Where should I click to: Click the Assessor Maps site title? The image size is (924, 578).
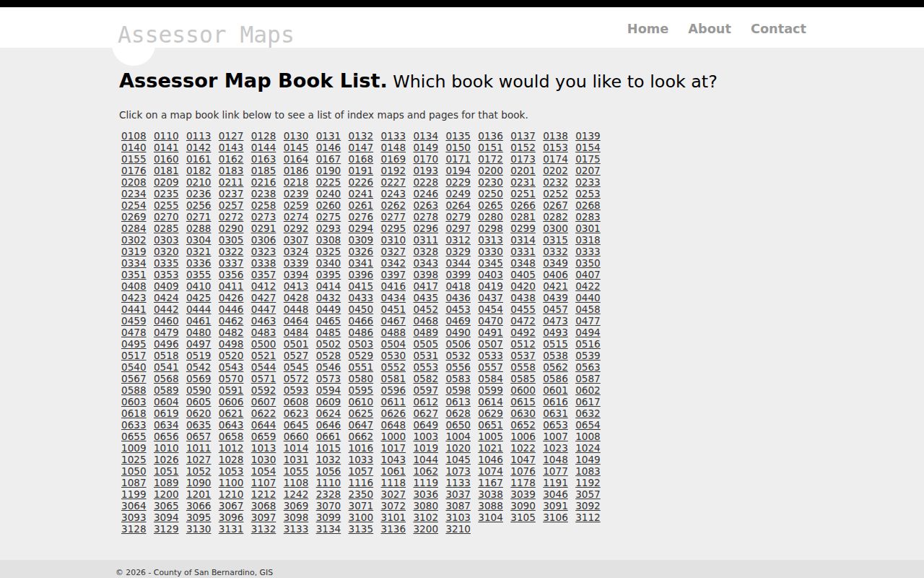click(206, 35)
